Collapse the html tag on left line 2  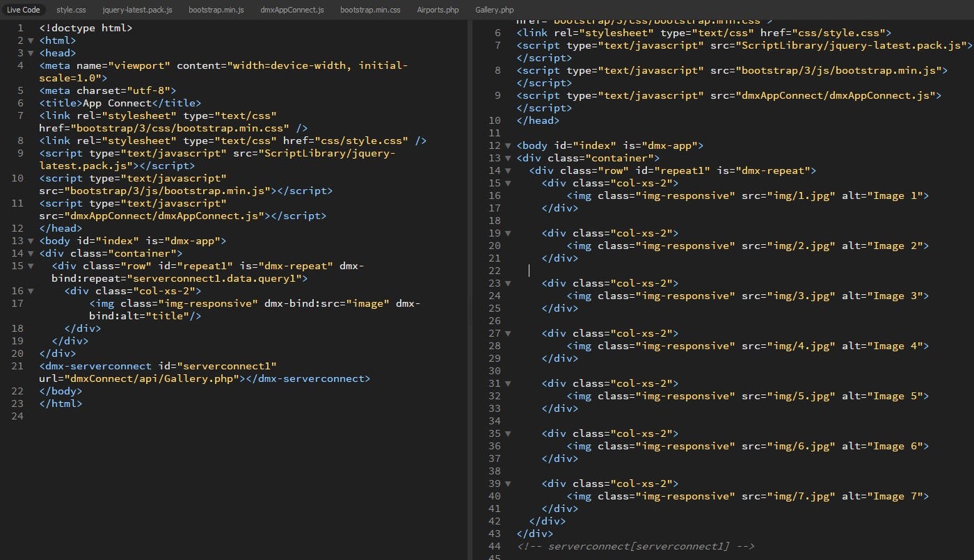tap(31, 41)
